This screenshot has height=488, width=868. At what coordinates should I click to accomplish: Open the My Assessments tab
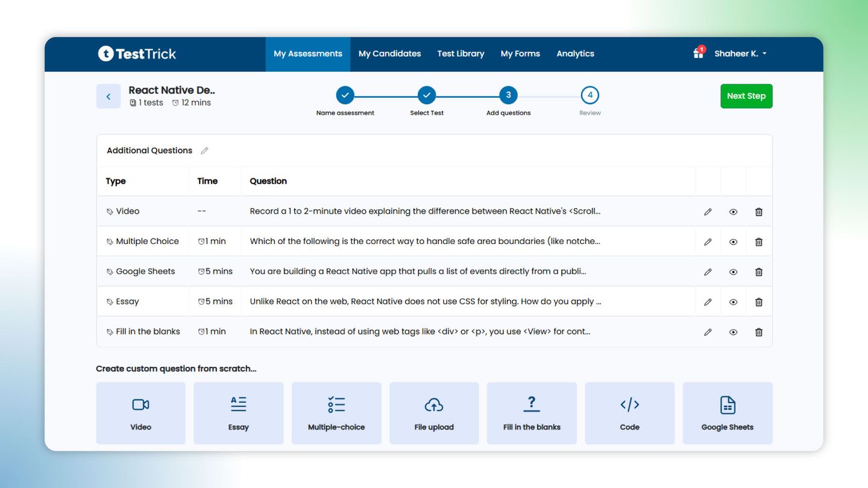pyautogui.click(x=308, y=54)
